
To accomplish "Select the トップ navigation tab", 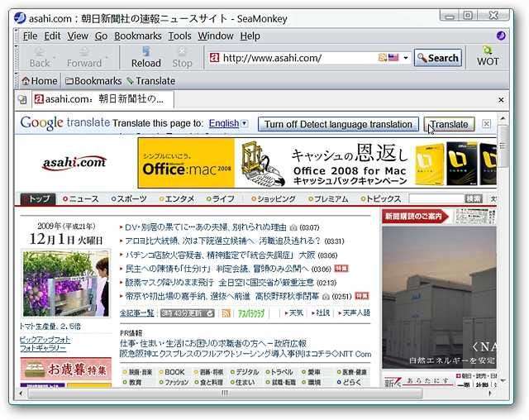I will (x=38, y=198).
